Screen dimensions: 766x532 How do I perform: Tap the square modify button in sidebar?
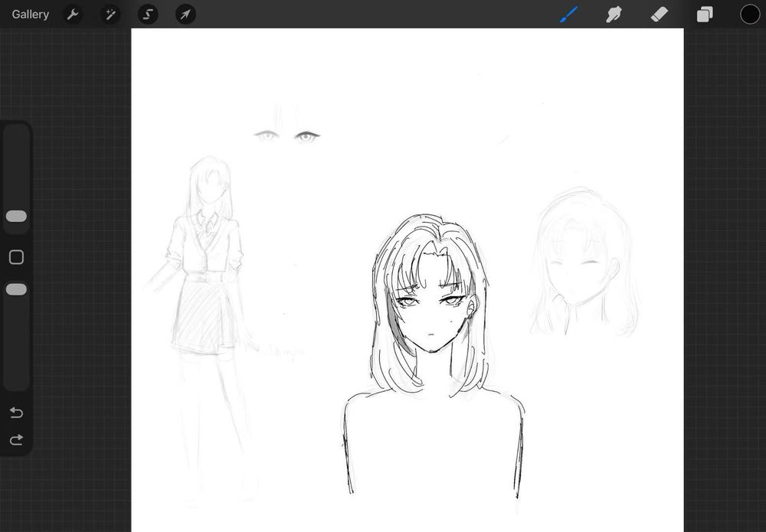[x=16, y=256]
